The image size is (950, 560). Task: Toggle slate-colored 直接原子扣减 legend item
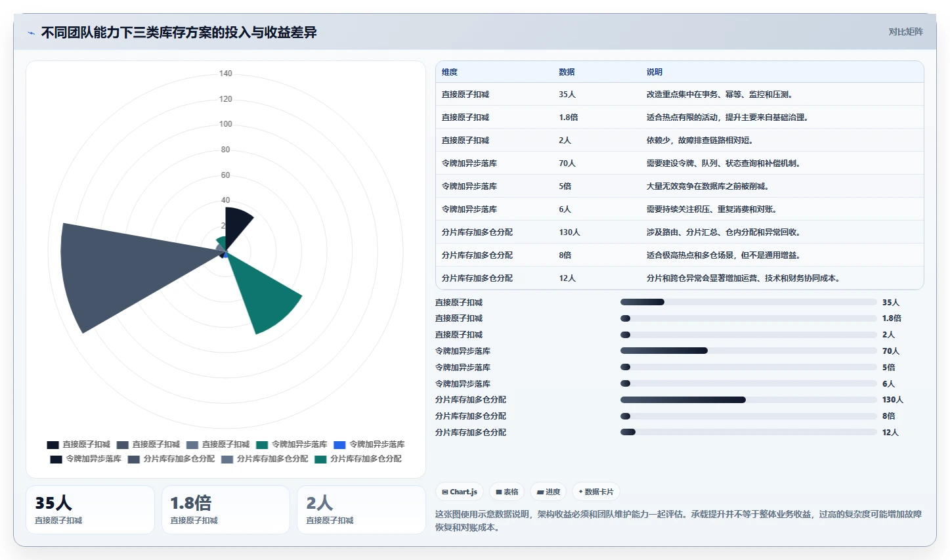(x=148, y=444)
